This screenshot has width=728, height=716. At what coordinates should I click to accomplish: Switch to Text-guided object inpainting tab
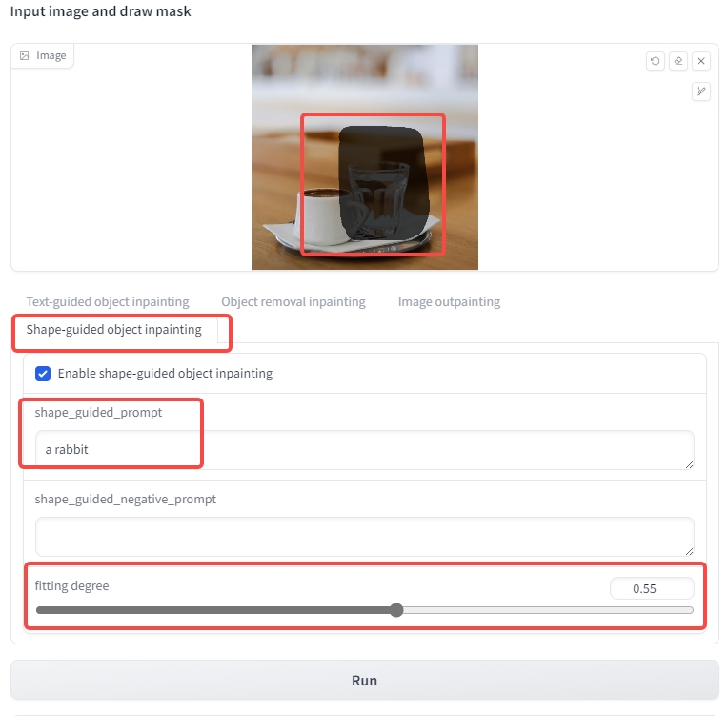pyautogui.click(x=108, y=301)
